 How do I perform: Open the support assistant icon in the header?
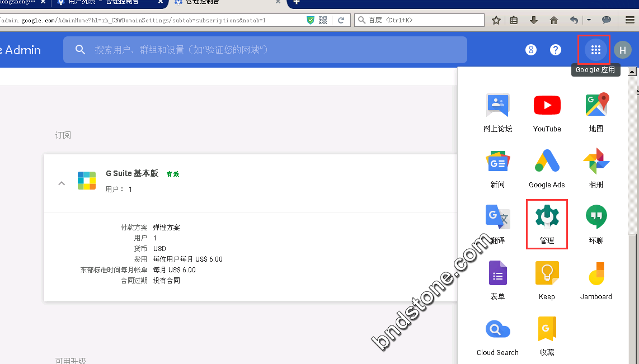click(530, 50)
